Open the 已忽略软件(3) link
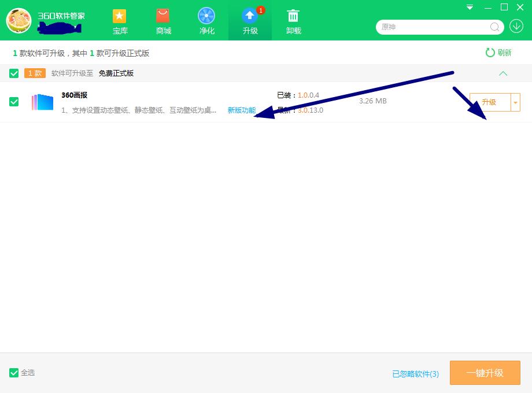This screenshot has width=532, height=393. [x=415, y=374]
